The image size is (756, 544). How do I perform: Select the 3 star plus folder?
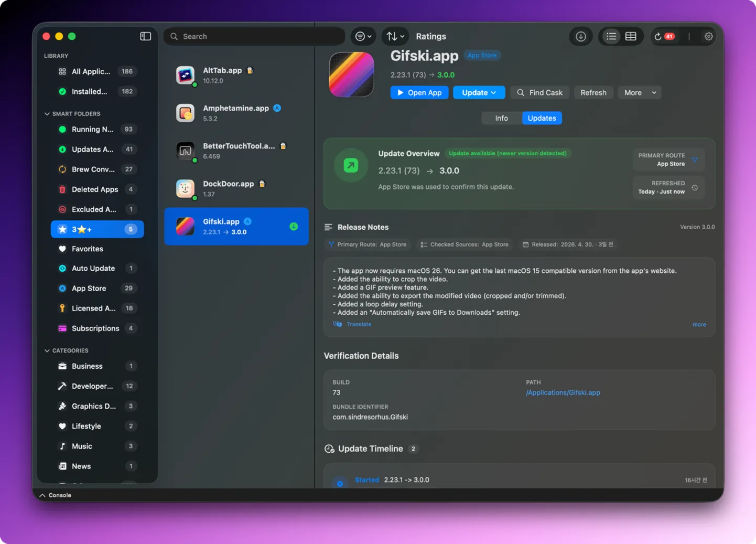coord(97,229)
